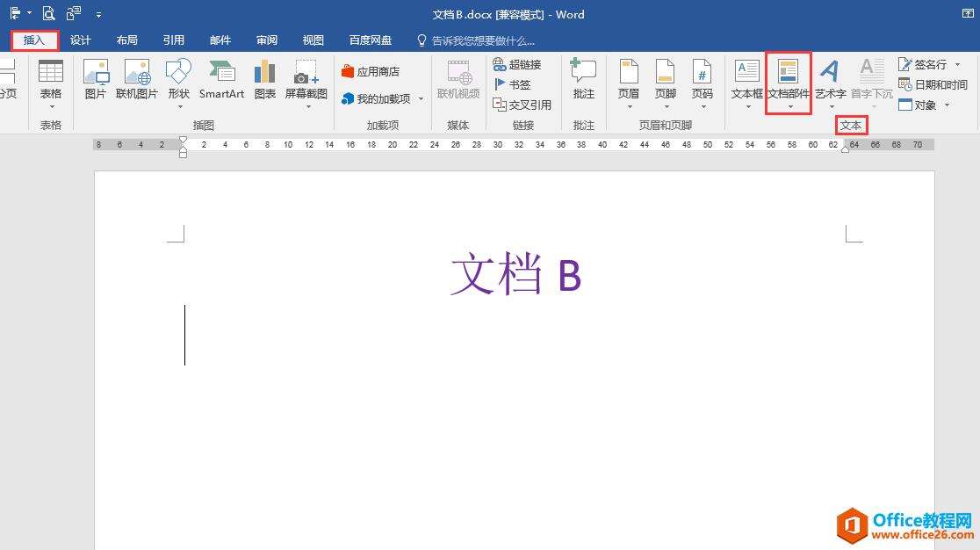This screenshot has width=980, height=550.
Task: Open customize quick access toolbar arrow
Action: [98, 14]
